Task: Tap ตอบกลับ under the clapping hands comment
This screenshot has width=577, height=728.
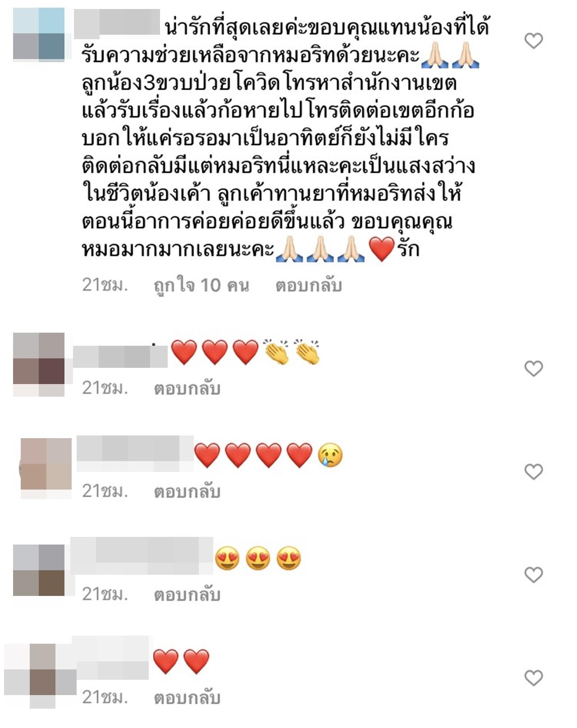Action: (x=187, y=388)
